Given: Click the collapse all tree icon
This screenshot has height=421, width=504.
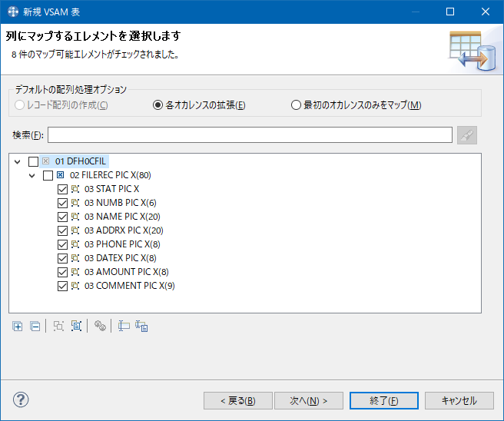Looking at the screenshot, I should (x=35, y=327).
